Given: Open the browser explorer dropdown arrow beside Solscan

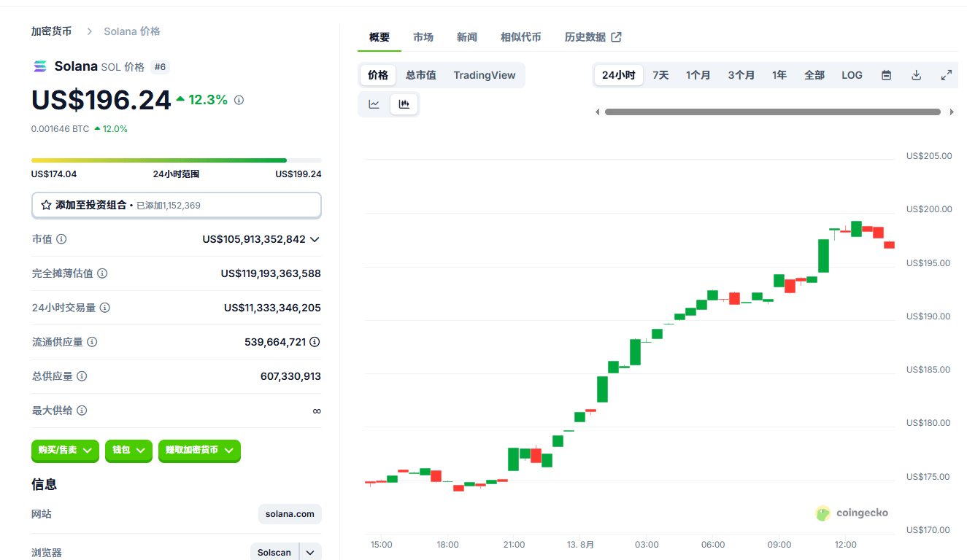Looking at the screenshot, I should (x=310, y=553).
